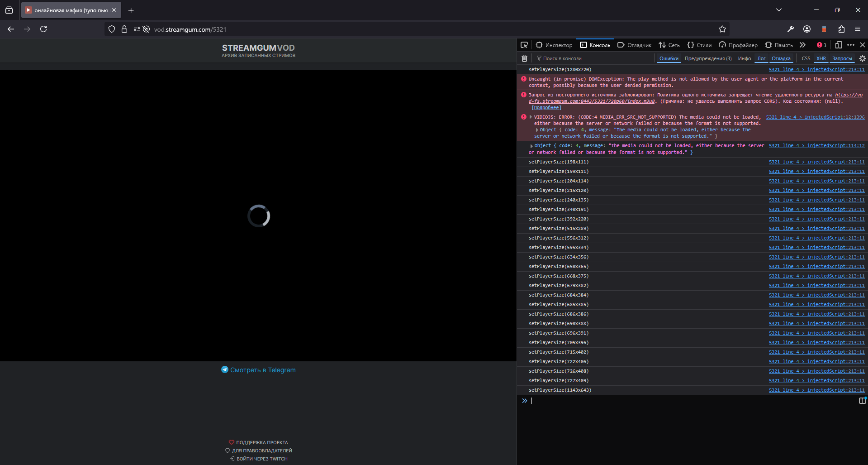
Task: Toggle the Отладка console filter
Action: 781,58
